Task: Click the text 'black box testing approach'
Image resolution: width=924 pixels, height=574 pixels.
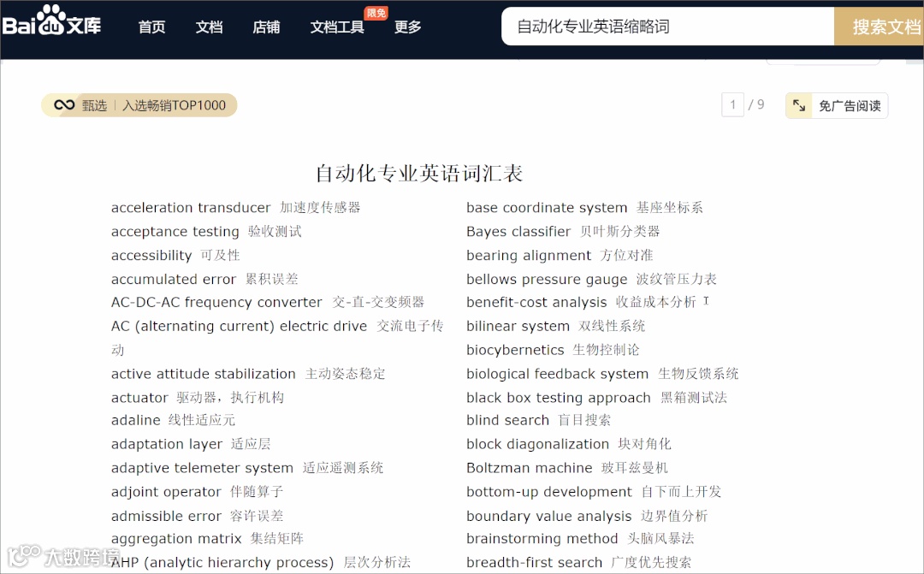Action: pyautogui.click(x=559, y=398)
